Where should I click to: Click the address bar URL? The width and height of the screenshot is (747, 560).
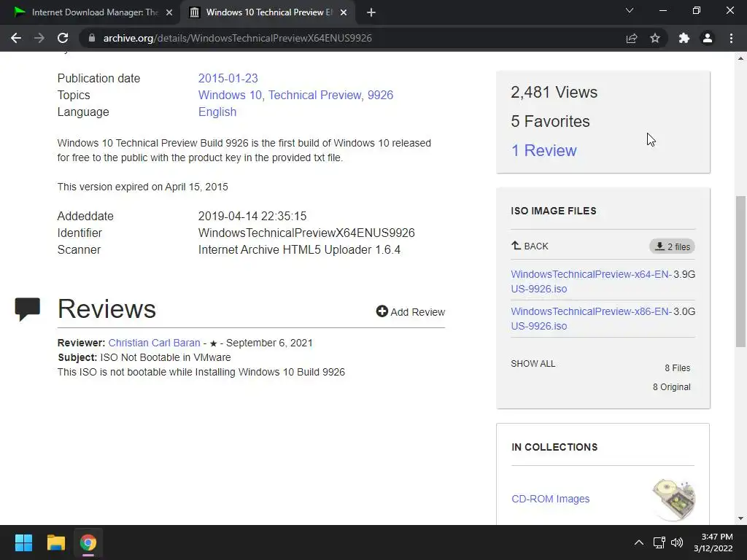237,38
